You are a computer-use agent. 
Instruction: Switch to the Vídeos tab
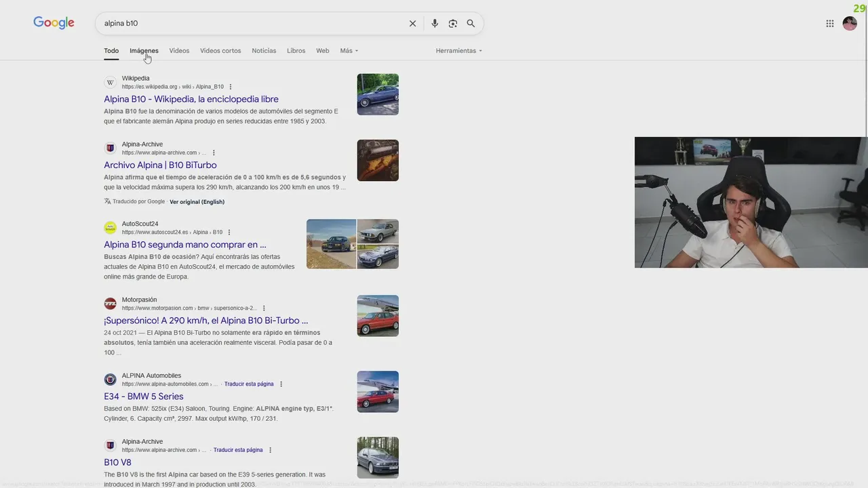[179, 51]
